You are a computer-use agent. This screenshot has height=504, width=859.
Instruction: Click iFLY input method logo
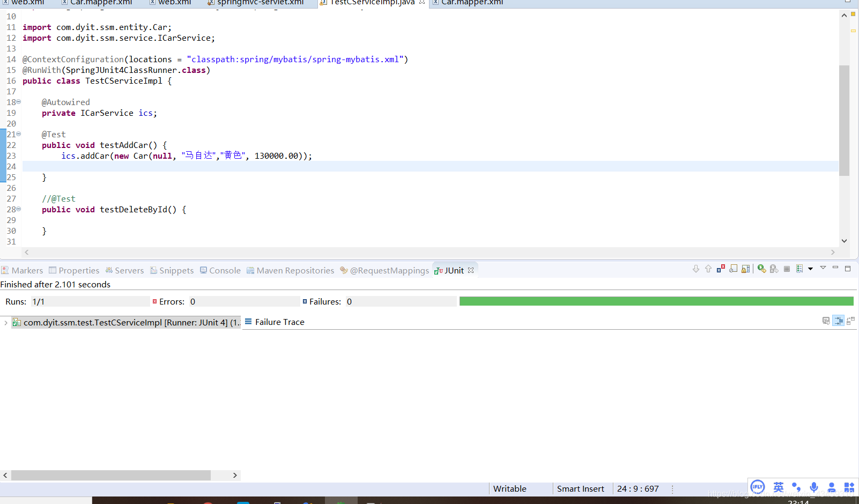pos(757,487)
